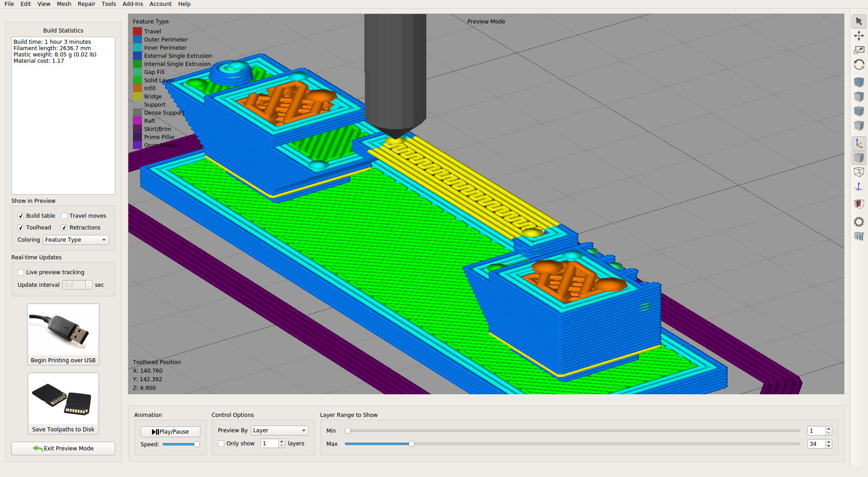Open the Help menu
This screenshot has height=477, width=868.
(184, 4)
